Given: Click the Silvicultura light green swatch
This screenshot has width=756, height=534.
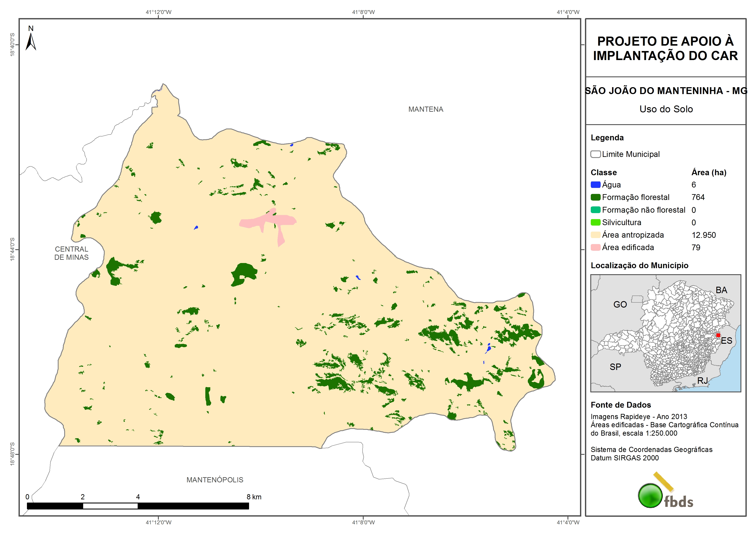Looking at the screenshot, I should (595, 222).
